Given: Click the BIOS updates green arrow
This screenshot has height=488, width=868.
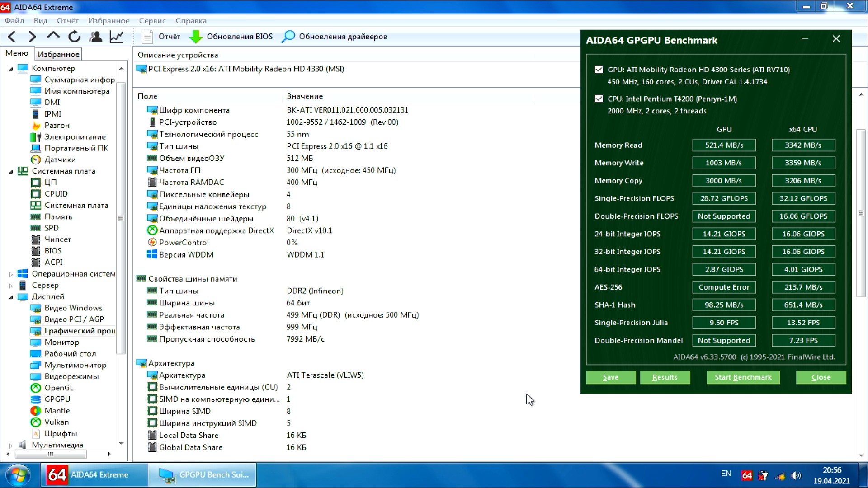Looking at the screenshot, I should pos(196,37).
